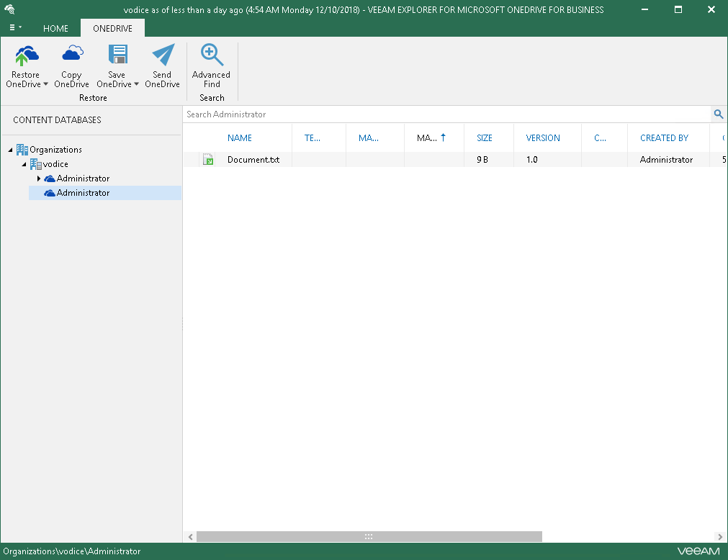Click the Copy OneDrive icon

point(73,54)
